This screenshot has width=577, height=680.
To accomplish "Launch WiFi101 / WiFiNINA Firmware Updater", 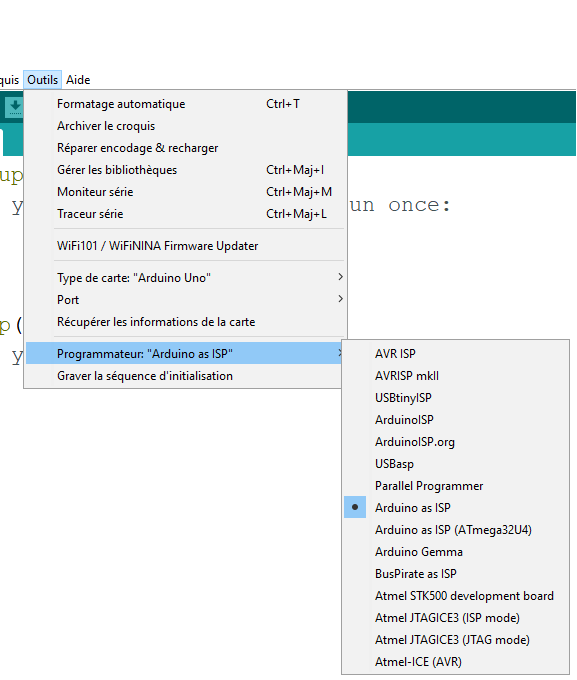I will click(185, 246).
